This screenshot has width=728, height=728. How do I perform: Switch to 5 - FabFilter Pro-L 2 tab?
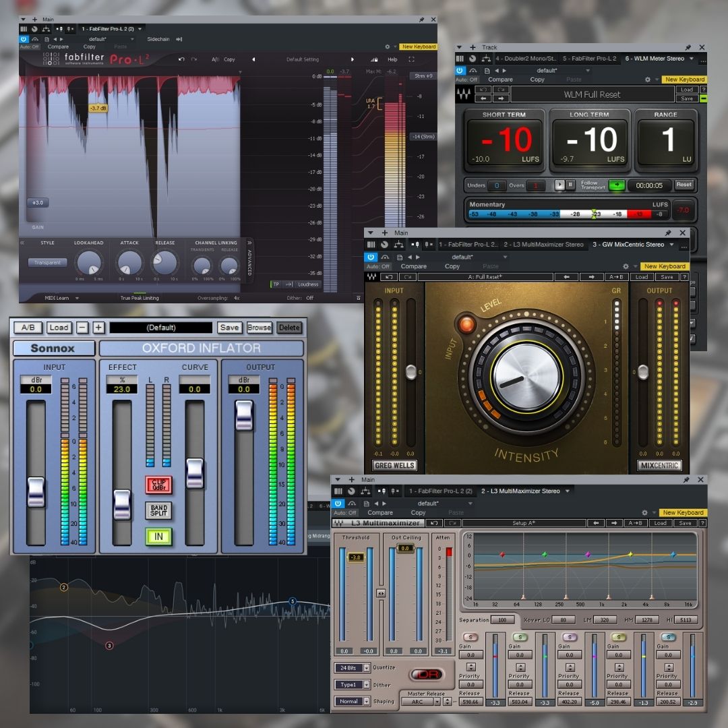pos(590,59)
